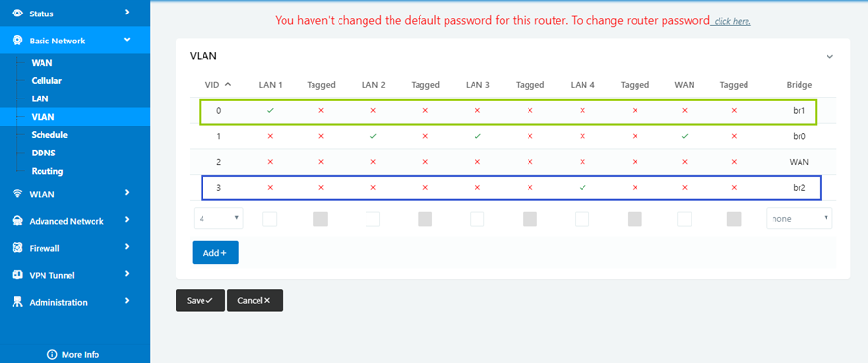Check the LAN 4 checkbox in new row
This screenshot has width=868, height=363.
coord(582,219)
